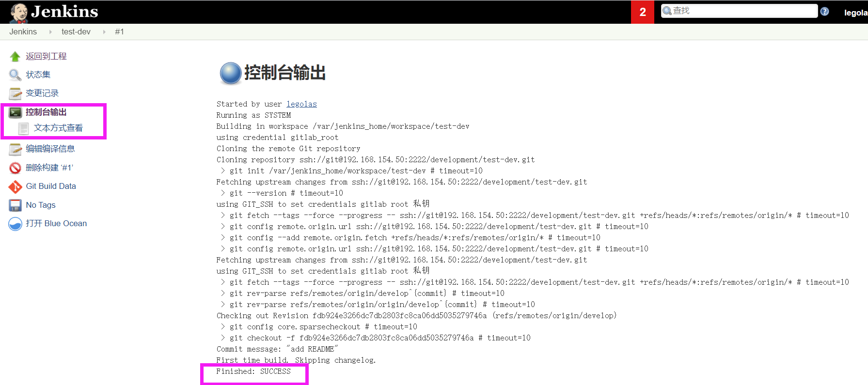The height and width of the screenshot is (385, 868).
Task: Click the 'Running as SYSTEM' log line
Action: point(253,115)
